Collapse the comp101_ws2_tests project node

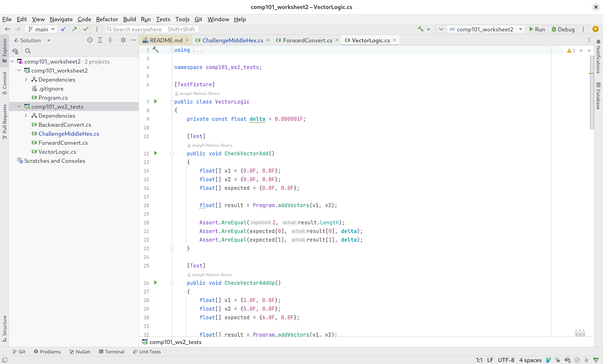pyautogui.click(x=19, y=106)
